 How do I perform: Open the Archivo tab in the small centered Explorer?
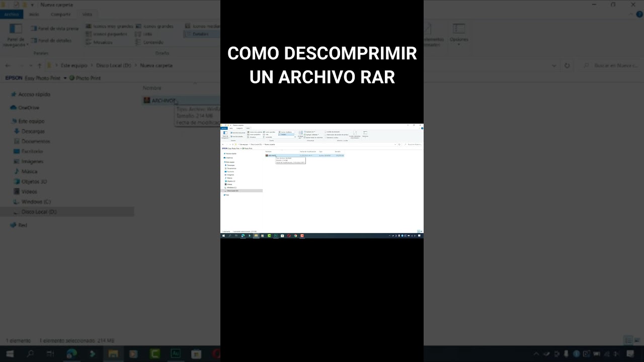[x=224, y=128]
